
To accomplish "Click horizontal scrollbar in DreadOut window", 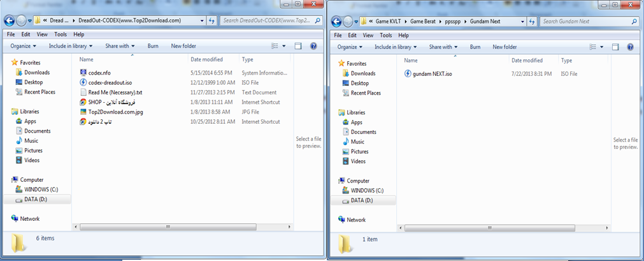I will pos(168,227).
